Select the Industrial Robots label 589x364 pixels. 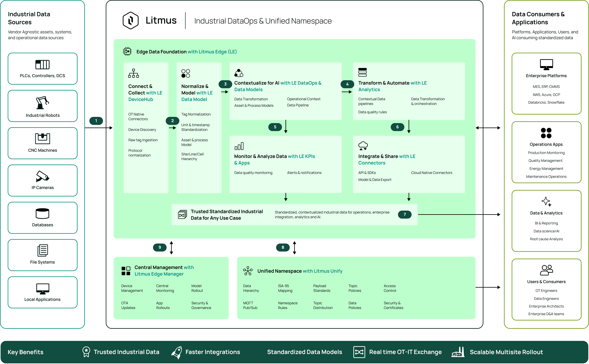(x=43, y=115)
